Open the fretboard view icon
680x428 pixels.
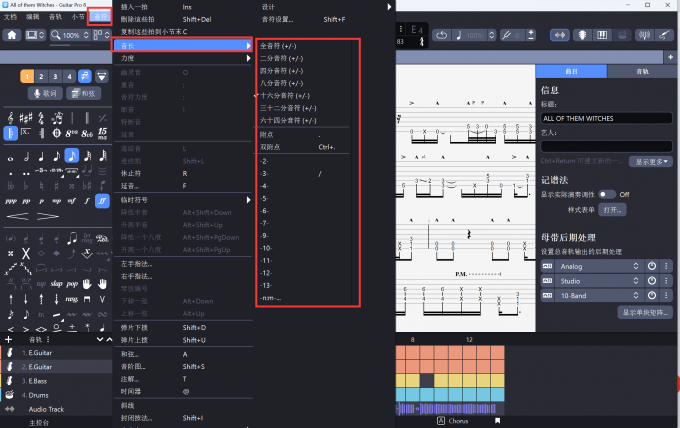point(582,35)
